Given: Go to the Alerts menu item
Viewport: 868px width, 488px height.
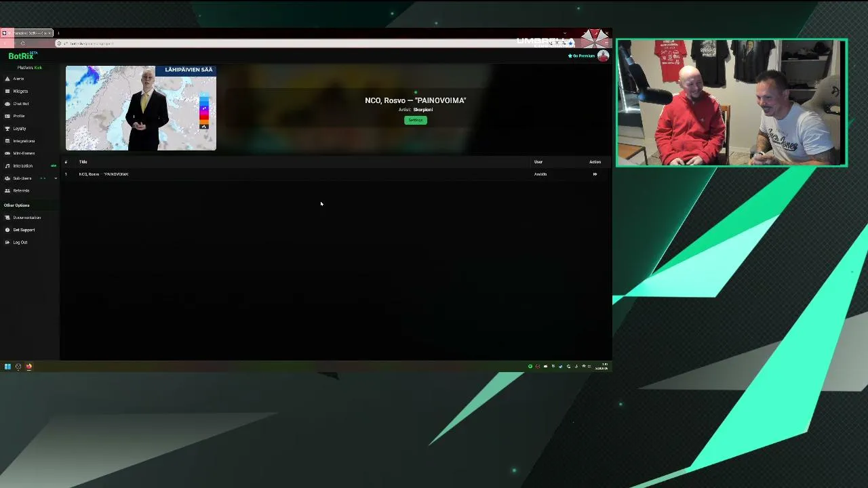Looking at the screenshot, I should pos(18,79).
